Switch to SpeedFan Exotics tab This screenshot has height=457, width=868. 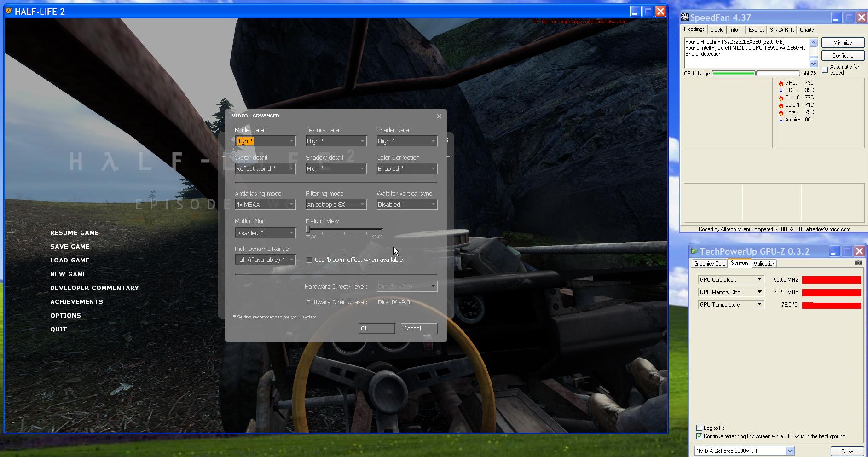756,30
